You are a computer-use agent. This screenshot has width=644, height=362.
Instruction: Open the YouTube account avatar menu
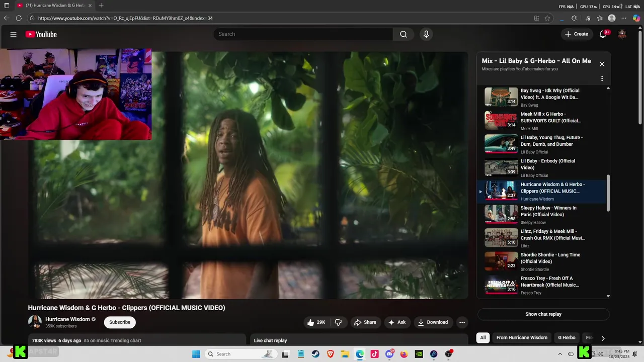click(622, 34)
